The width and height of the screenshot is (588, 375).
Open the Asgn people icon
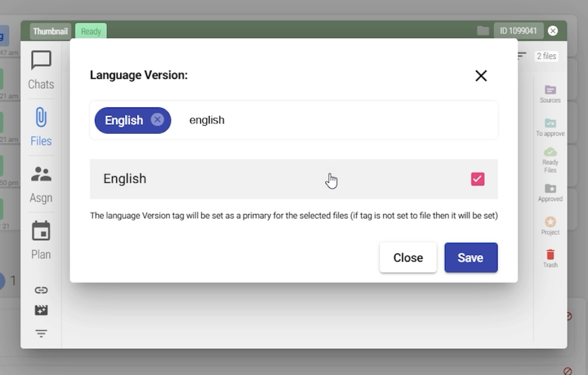click(41, 175)
